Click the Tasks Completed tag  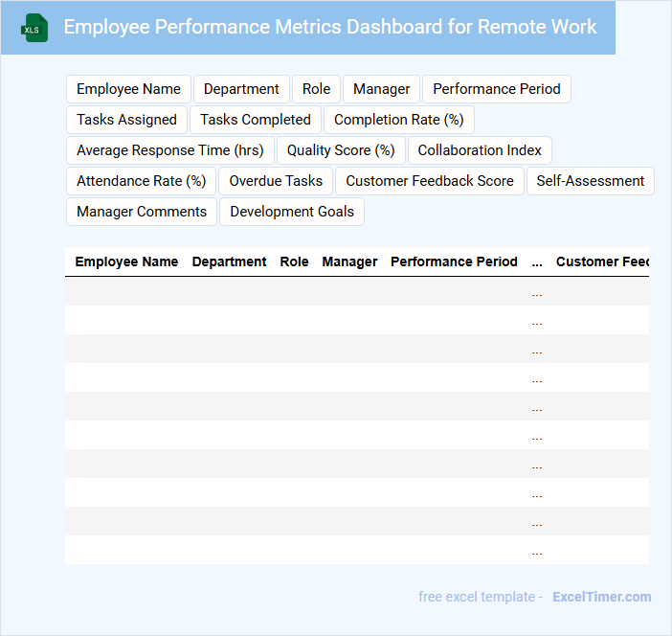point(256,120)
